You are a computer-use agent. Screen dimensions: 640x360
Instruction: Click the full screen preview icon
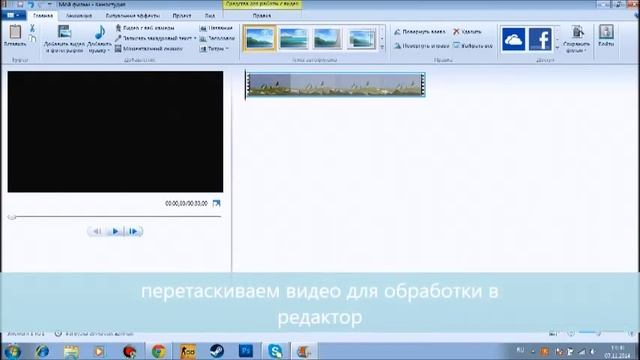click(216, 203)
